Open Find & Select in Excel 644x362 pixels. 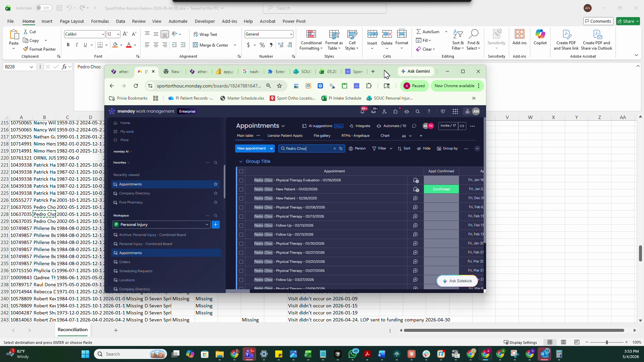[x=473, y=40]
